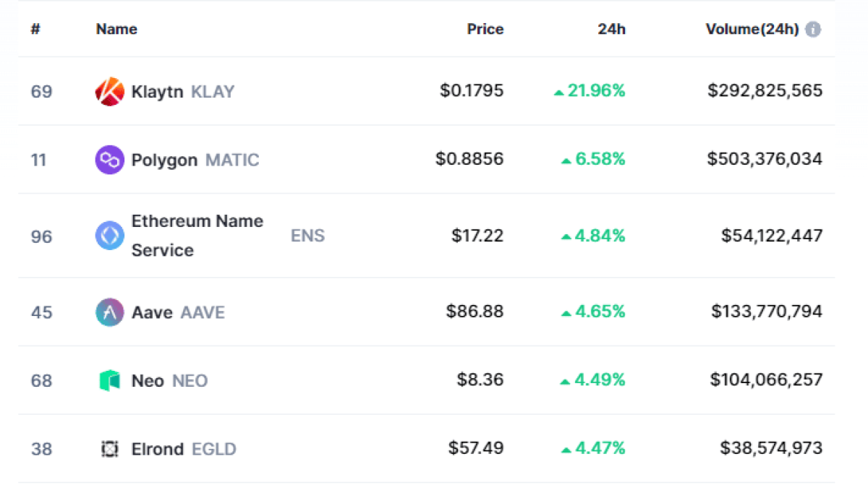Click Klaytn's 21.96% 24h change value
Image resolution: width=868 pixels, height=488 pixels.
tap(596, 91)
